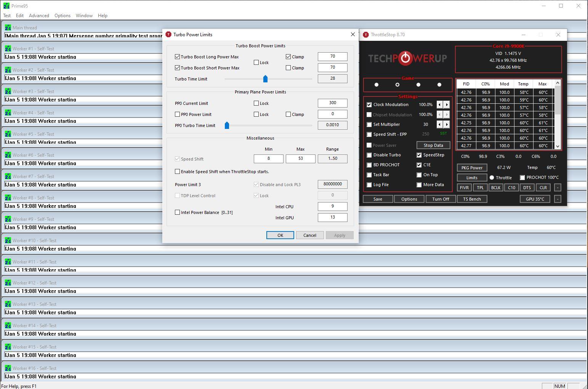Screen dimensions: 588x389
Task: Click the Worker #8 Self-Test icon
Action: [8, 198]
